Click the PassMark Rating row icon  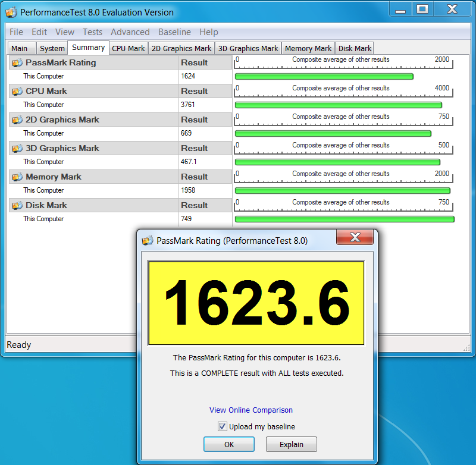pyautogui.click(x=17, y=63)
